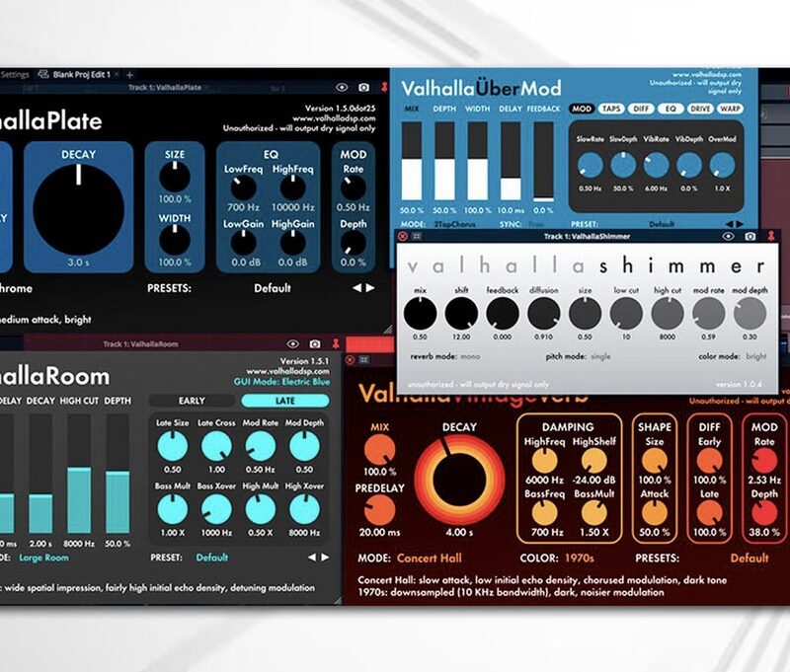Select EQ tab in ValhallaÜberMod
The height and width of the screenshot is (672, 790).
click(671, 109)
